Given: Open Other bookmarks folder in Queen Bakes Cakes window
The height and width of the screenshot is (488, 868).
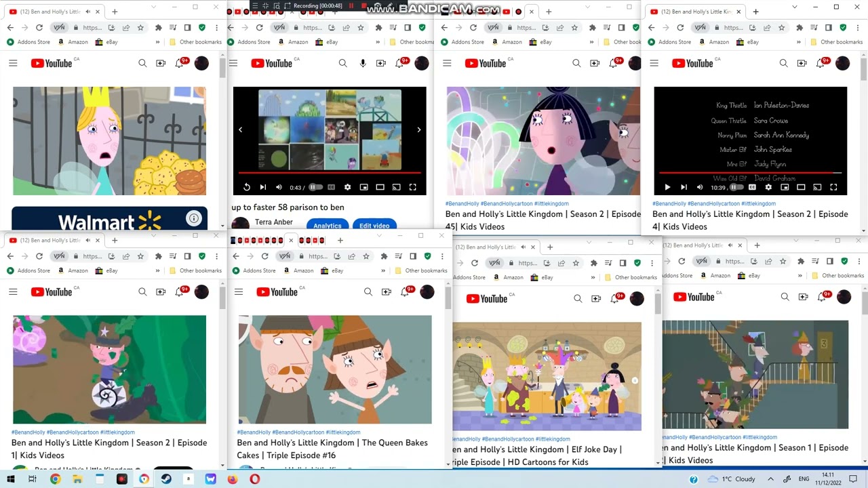Looking at the screenshot, I should coord(420,270).
